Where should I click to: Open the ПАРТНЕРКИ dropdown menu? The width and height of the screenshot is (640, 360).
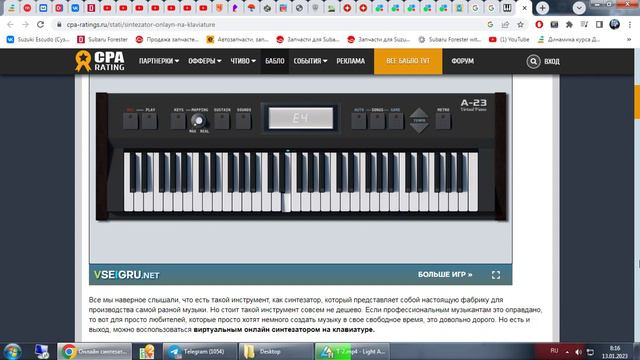click(x=159, y=61)
